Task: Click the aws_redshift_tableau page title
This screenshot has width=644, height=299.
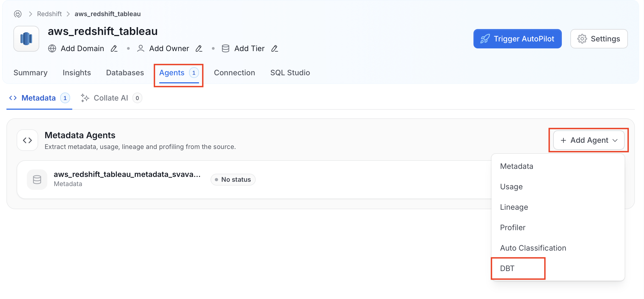Action: [103, 31]
